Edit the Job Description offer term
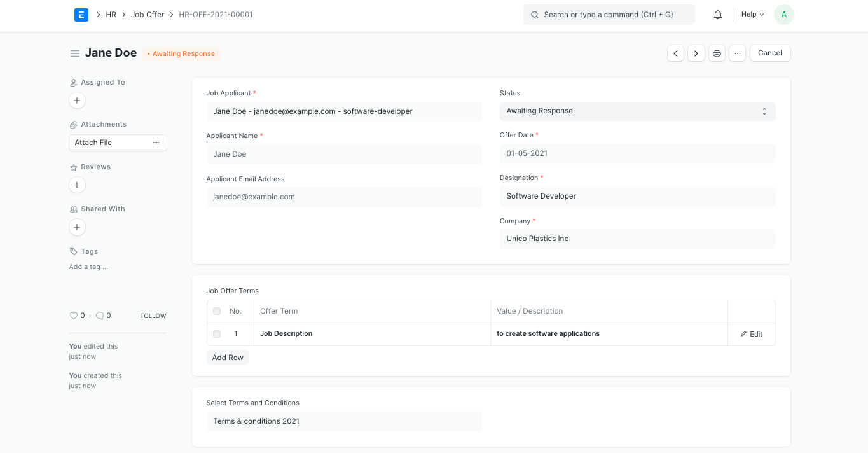868x453 pixels. (x=751, y=333)
